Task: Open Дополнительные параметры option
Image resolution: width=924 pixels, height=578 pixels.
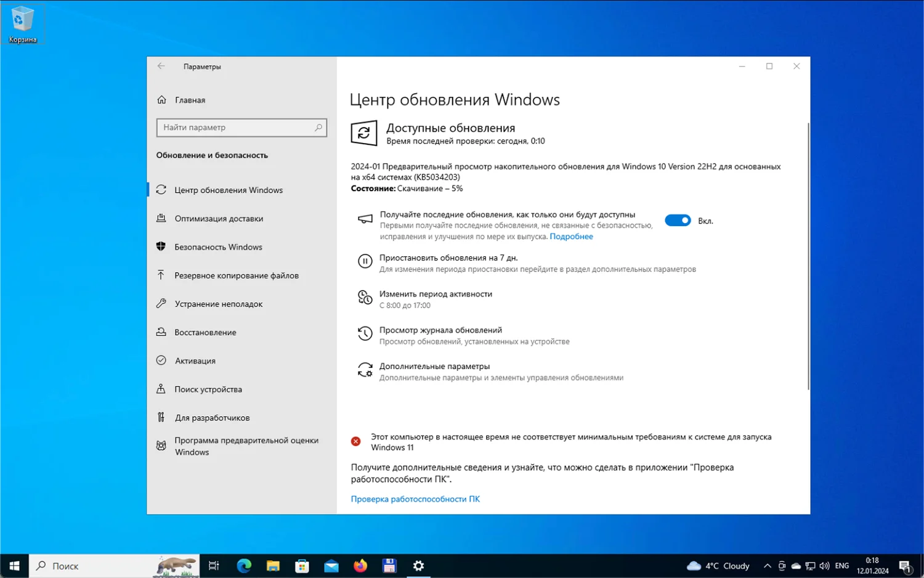Action: pyautogui.click(x=434, y=367)
